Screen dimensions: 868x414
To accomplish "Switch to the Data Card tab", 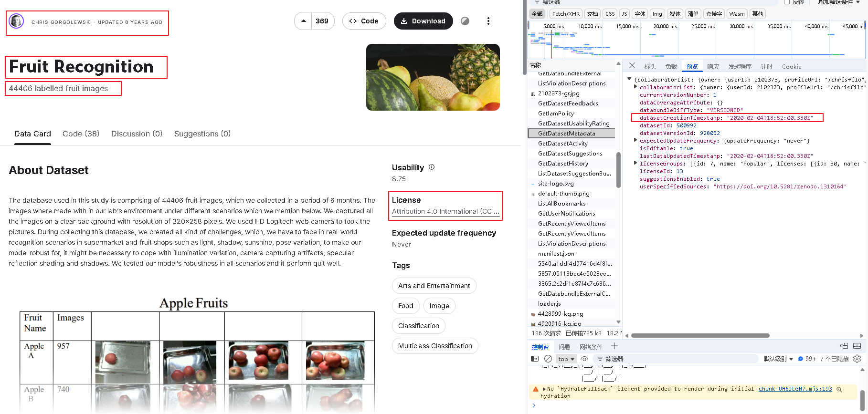I will (32, 134).
